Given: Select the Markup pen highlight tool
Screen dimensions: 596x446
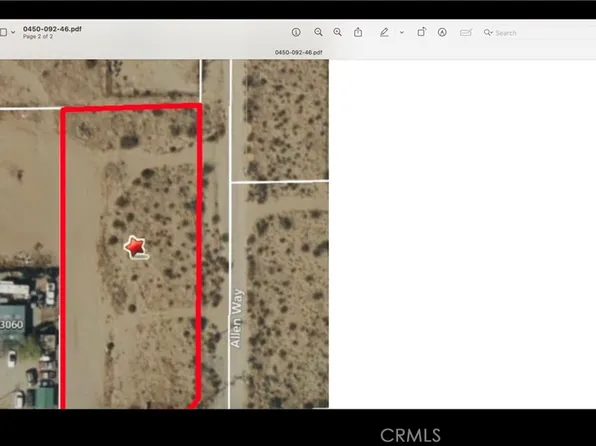Looking at the screenshot, I should pyautogui.click(x=384, y=32).
